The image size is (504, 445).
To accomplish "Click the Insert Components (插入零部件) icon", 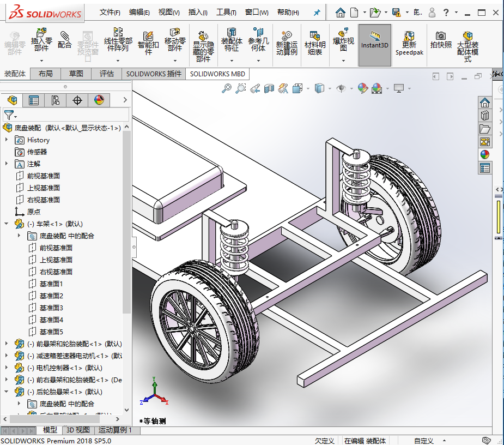I will pyautogui.click(x=41, y=40).
